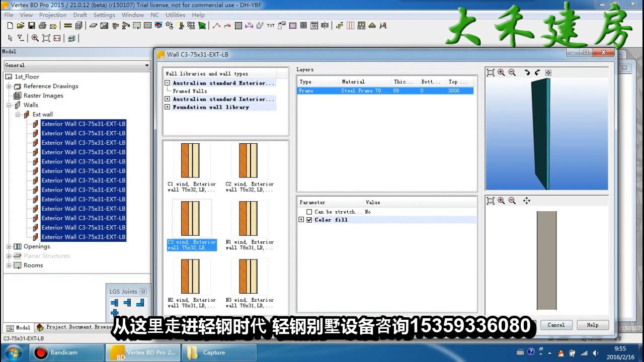Viewport: 644px width, 362px height.
Task: Collapse Australian standard Exterior library
Action: 168,83
